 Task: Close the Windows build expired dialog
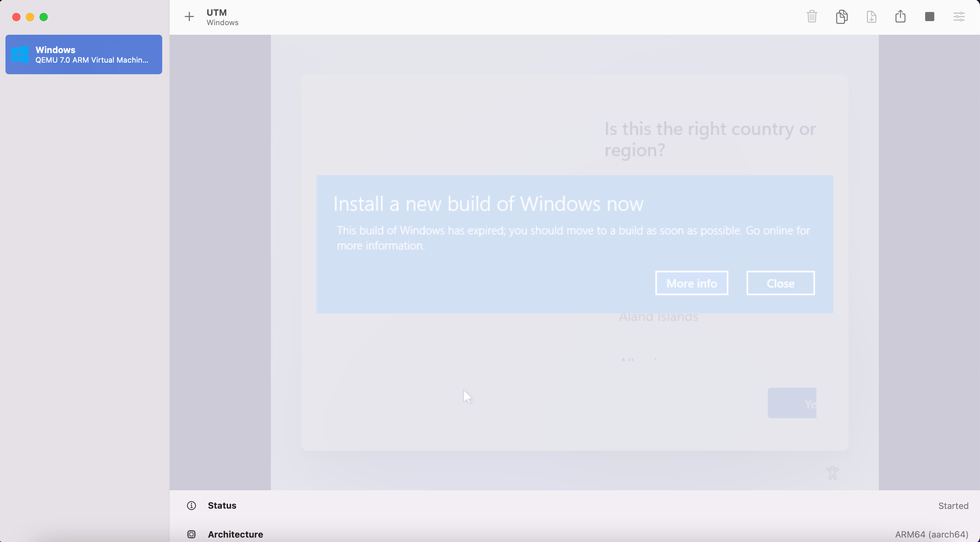pyautogui.click(x=781, y=283)
